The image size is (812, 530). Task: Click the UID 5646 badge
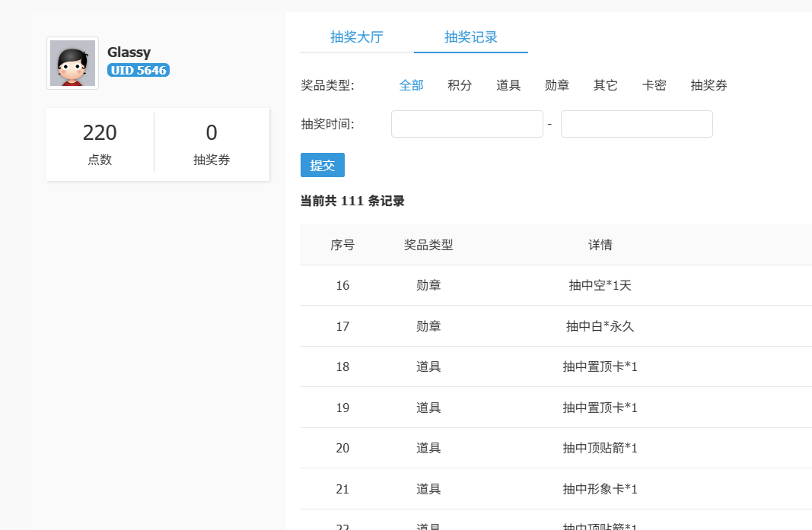pos(138,70)
